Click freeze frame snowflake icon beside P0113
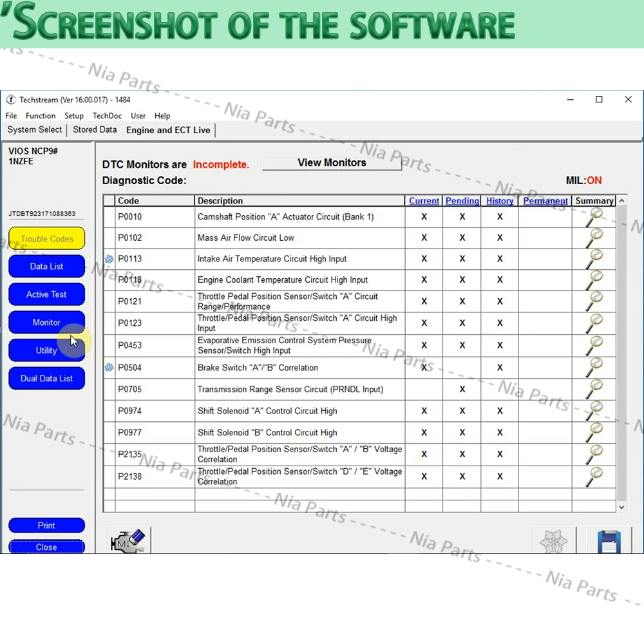644x644 pixels. [109, 259]
